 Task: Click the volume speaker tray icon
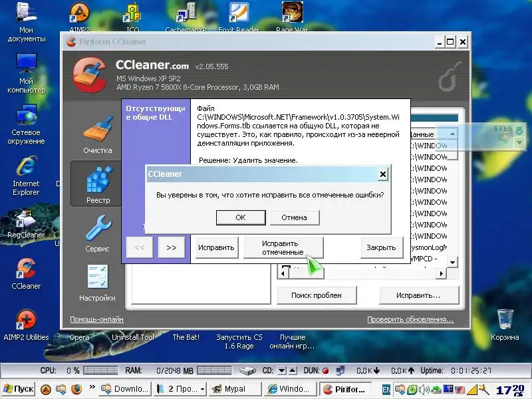(424, 390)
